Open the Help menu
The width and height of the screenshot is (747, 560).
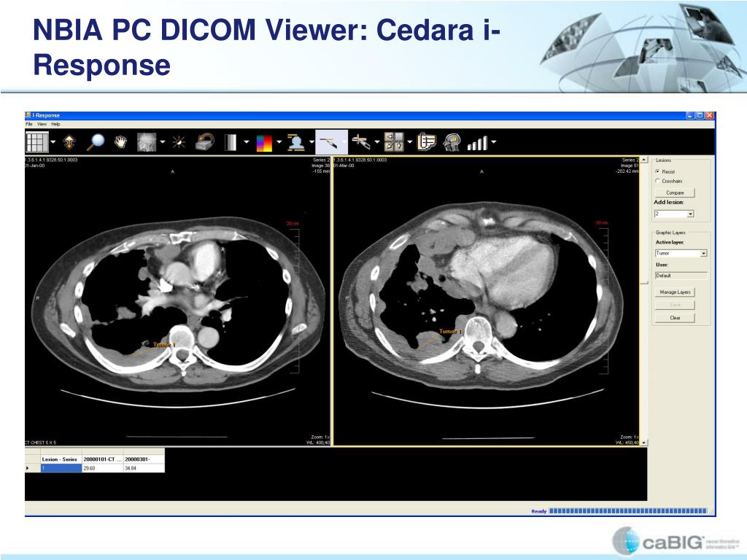coord(55,124)
